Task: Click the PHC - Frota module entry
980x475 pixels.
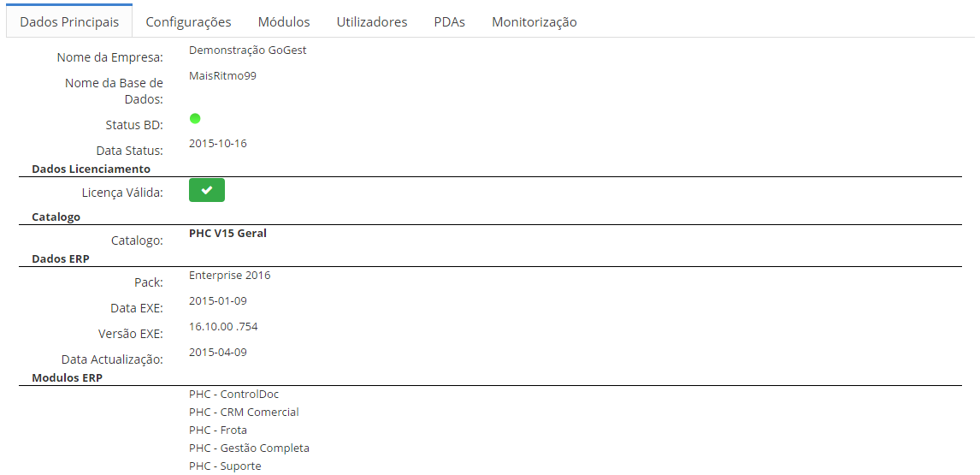Action: (218, 430)
